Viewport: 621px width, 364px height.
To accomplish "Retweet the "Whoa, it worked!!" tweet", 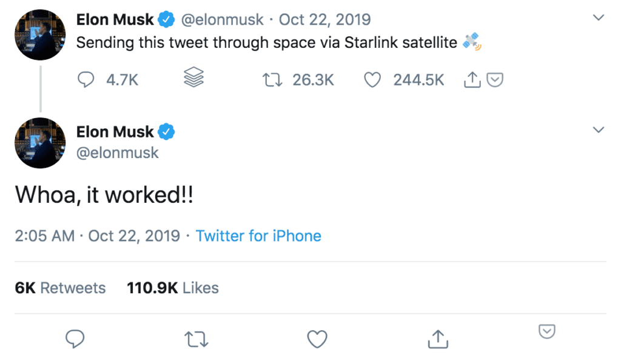I will [x=196, y=339].
